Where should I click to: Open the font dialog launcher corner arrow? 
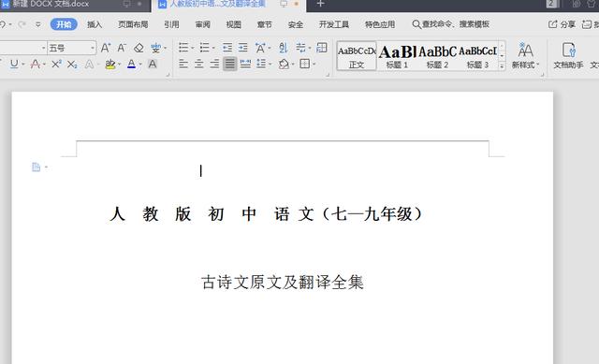pyautogui.click(x=168, y=75)
